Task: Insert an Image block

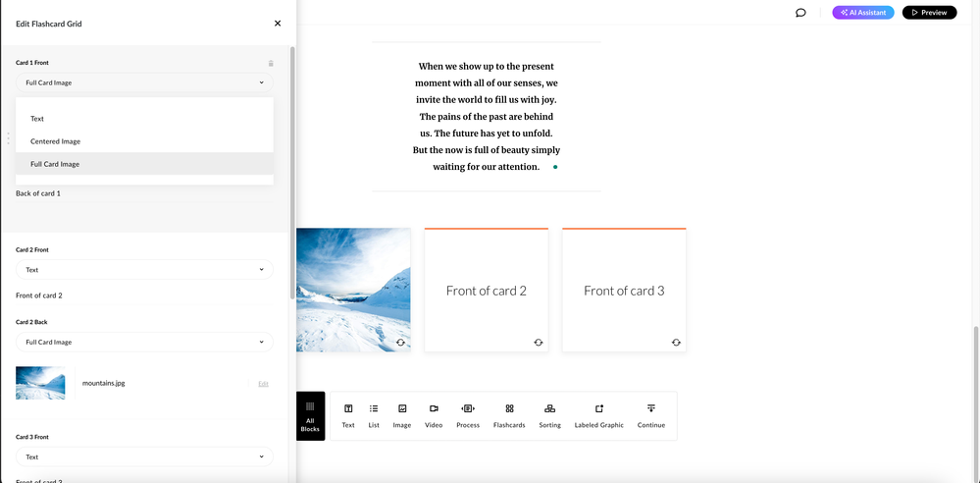Action: click(402, 416)
